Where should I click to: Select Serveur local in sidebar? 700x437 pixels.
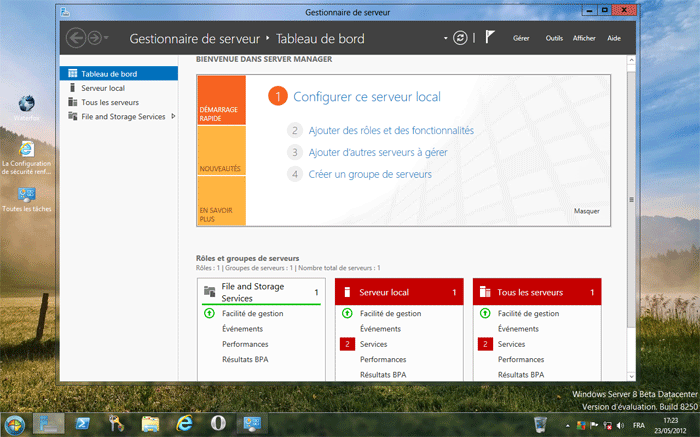tap(119, 88)
